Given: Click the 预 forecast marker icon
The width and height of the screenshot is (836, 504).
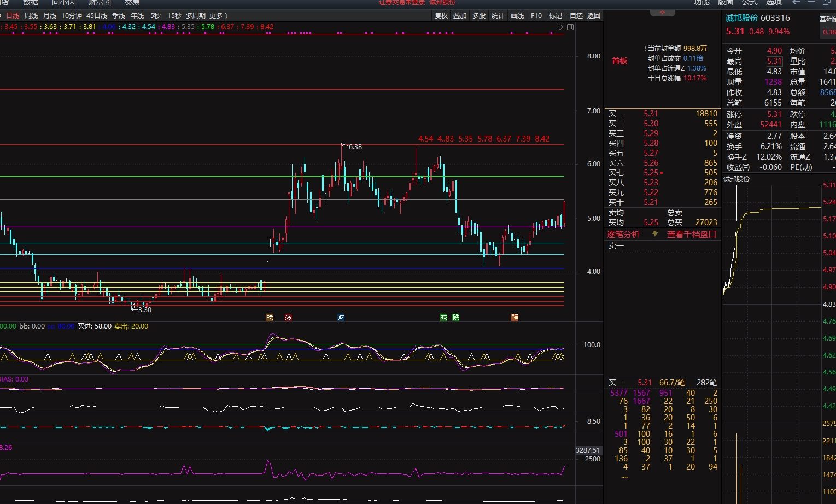Looking at the screenshot, I should (x=515, y=318).
